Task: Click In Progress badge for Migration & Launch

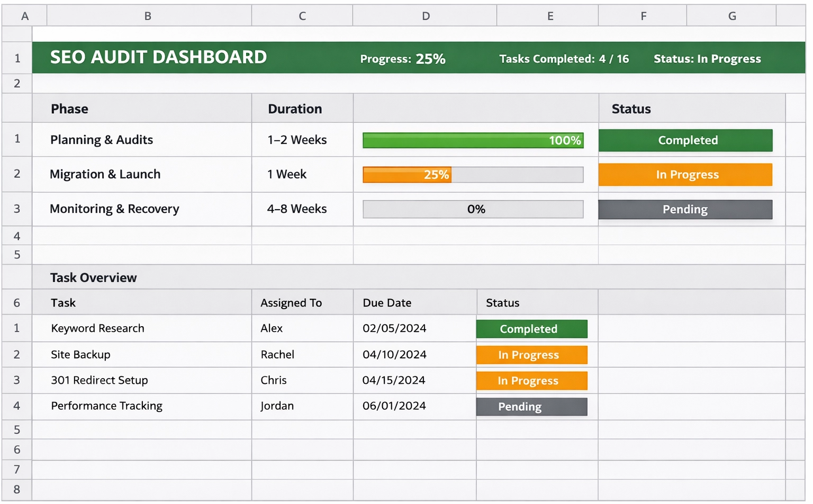Action: tap(685, 175)
